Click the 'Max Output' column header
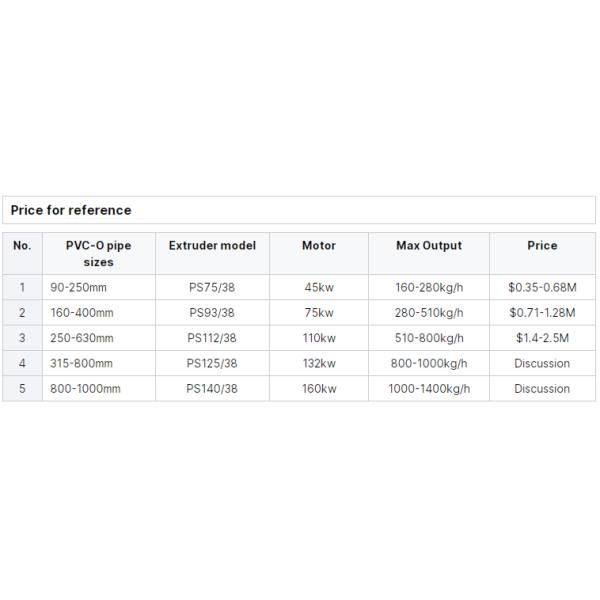The width and height of the screenshot is (600, 600). 428,245
